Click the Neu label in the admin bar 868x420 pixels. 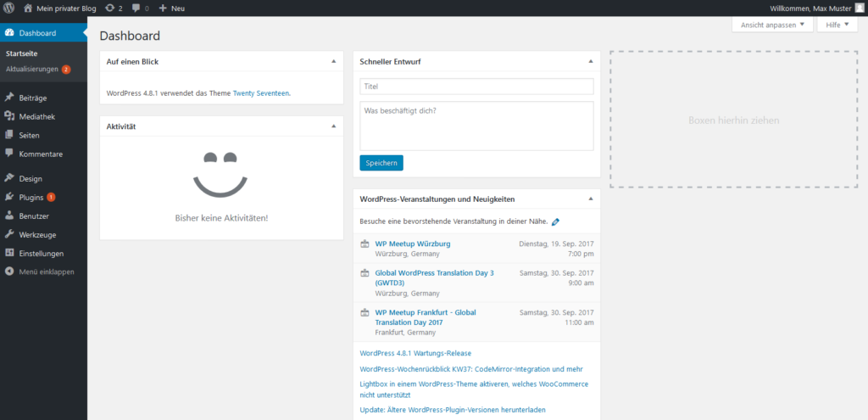pyautogui.click(x=178, y=8)
